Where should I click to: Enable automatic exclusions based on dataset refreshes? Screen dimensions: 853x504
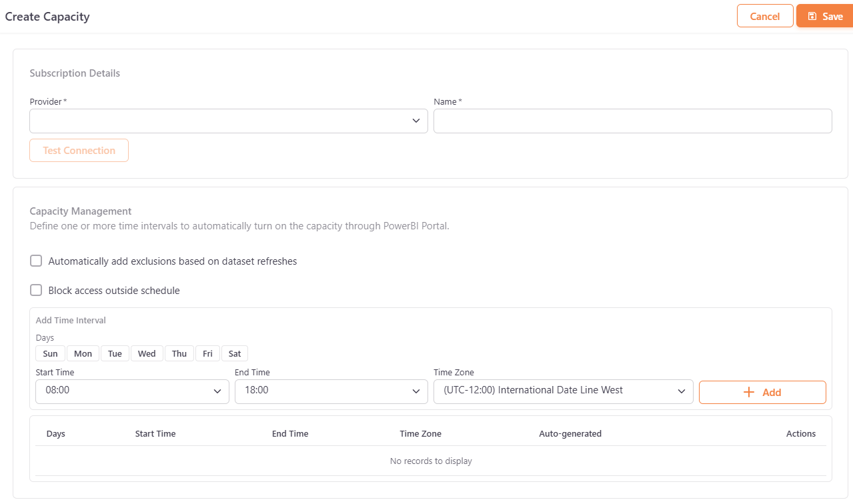(x=36, y=261)
